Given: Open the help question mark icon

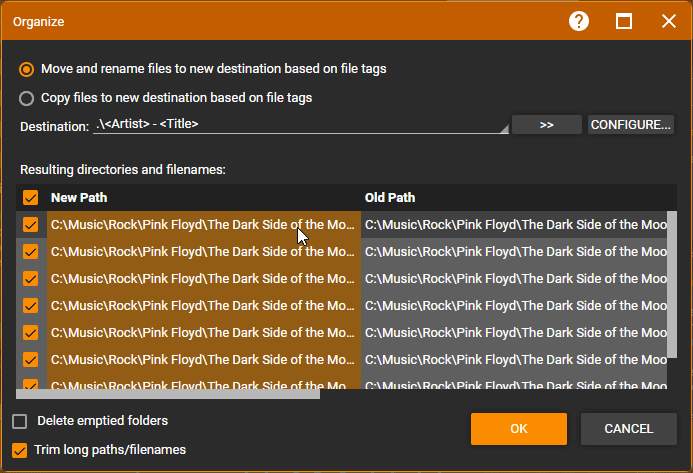Looking at the screenshot, I should pyautogui.click(x=579, y=21).
